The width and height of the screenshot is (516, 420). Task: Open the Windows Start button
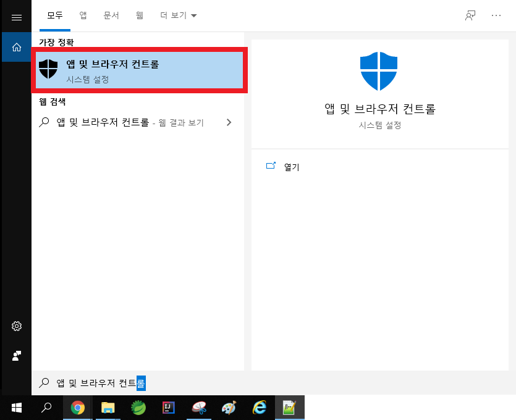pos(17,408)
